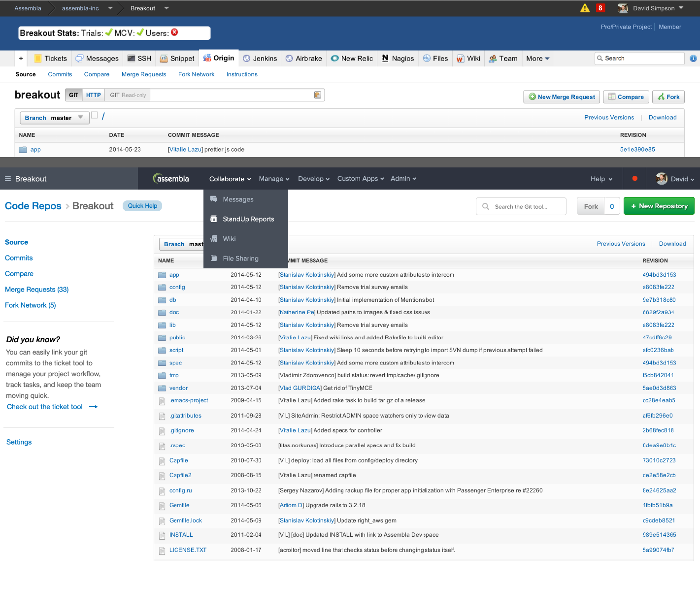
Task: Click the blue info icon beside Search
Action: (693, 58)
